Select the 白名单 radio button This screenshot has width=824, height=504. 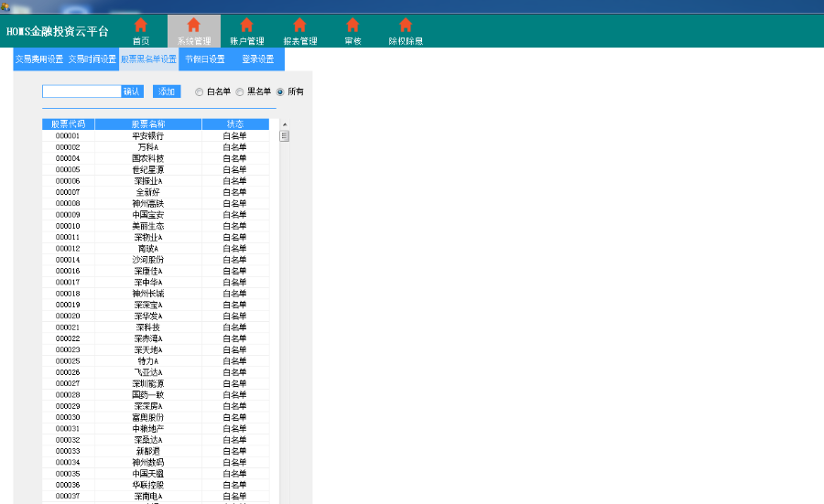(200, 91)
